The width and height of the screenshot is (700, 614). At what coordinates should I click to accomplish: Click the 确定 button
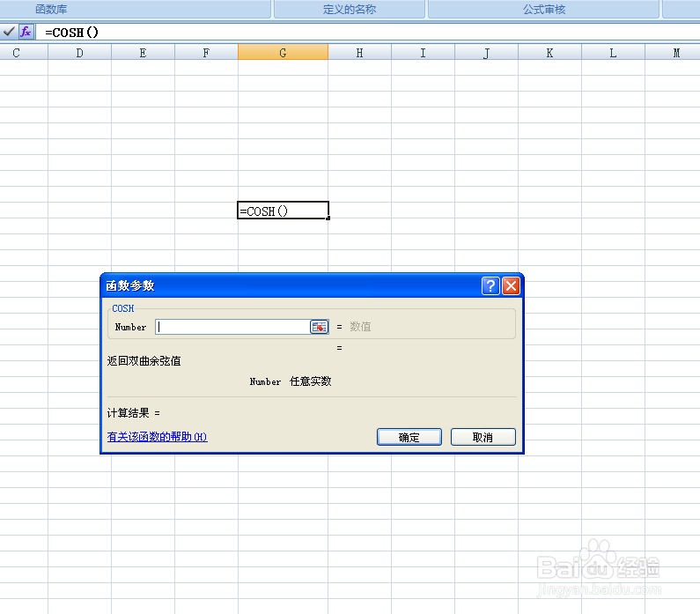click(409, 437)
